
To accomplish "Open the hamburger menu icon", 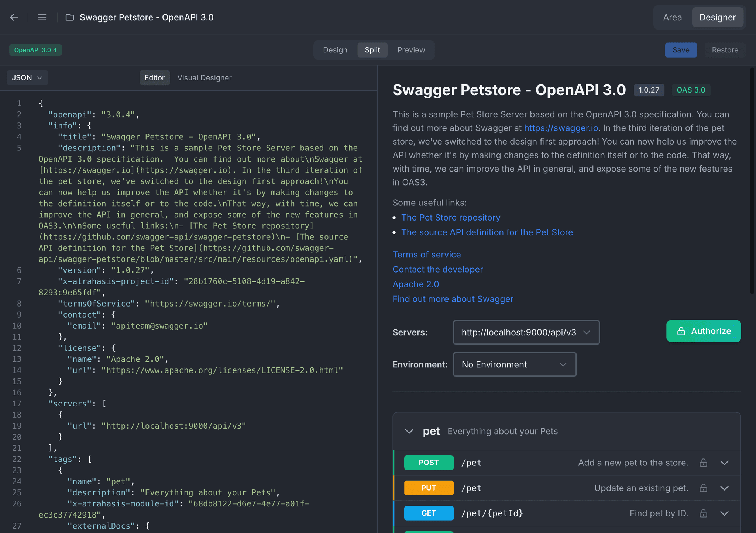I will (x=42, y=17).
